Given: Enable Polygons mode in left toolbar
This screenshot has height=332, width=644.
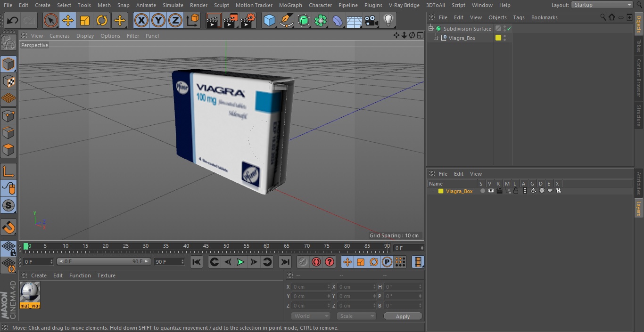Looking at the screenshot, I should [8, 150].
